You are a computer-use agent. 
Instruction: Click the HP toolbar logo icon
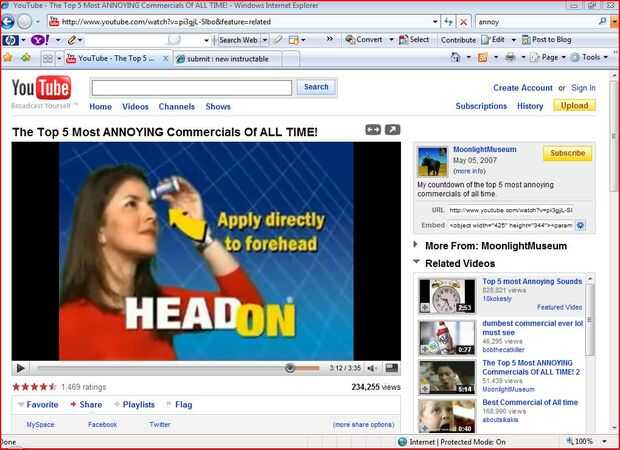10,40
